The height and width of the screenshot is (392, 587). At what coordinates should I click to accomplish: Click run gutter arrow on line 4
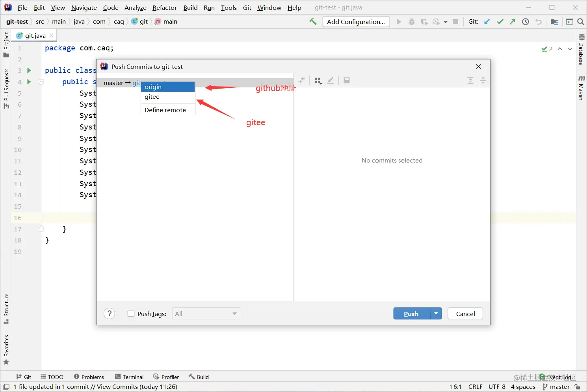point(29,81)
